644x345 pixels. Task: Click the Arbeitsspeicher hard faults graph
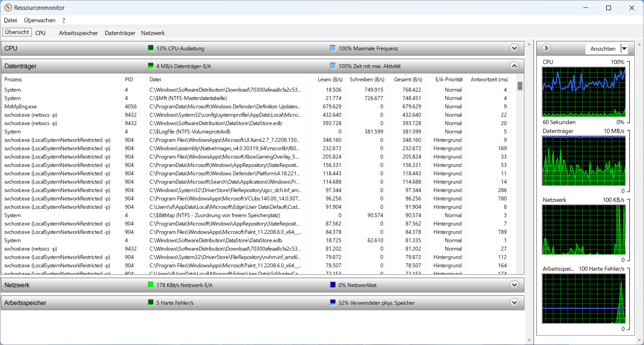(584, 299)
